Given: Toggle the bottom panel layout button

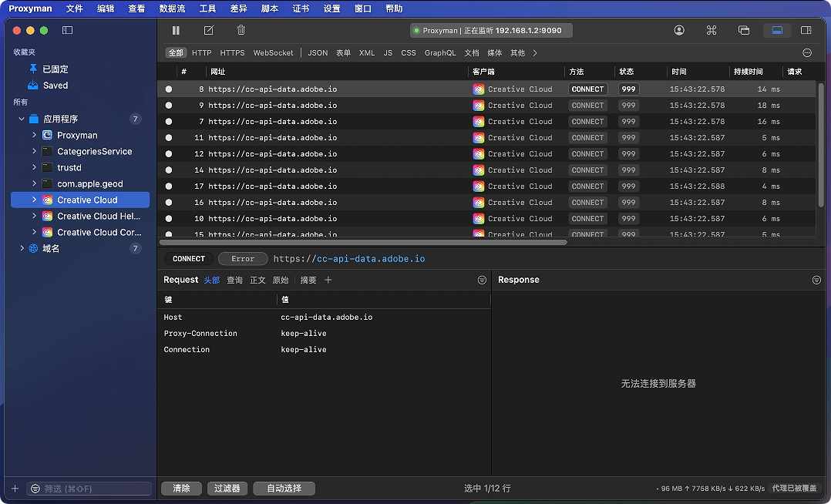Looking at the screenshot, I should coord(777,30).
